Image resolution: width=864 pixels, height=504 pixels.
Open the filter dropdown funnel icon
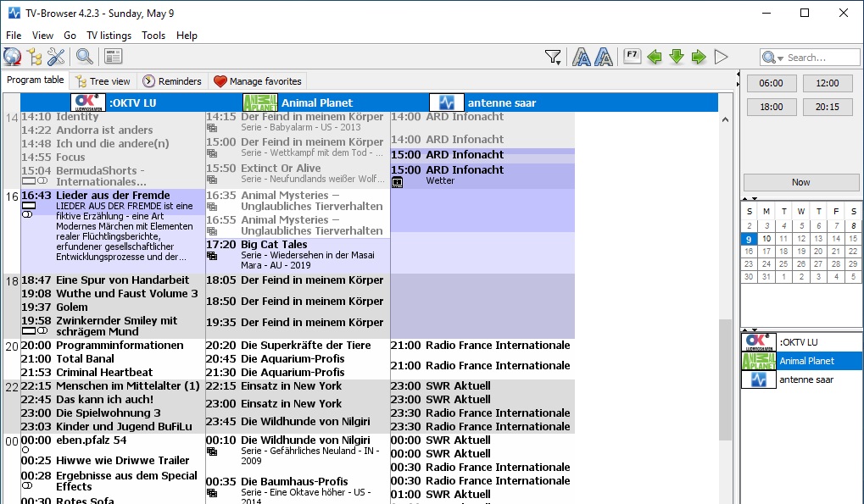click(553, 57)
